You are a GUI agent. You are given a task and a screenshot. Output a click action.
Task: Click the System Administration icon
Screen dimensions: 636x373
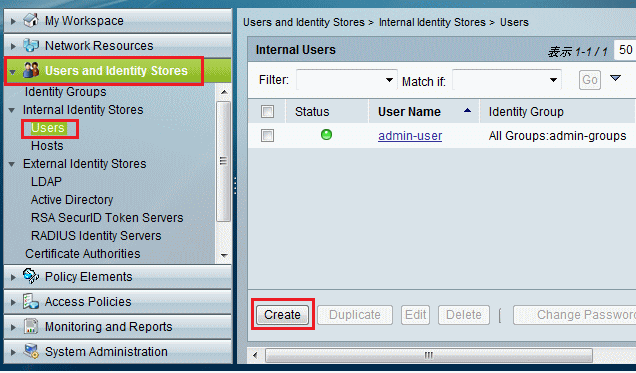(x=31, y=351)
